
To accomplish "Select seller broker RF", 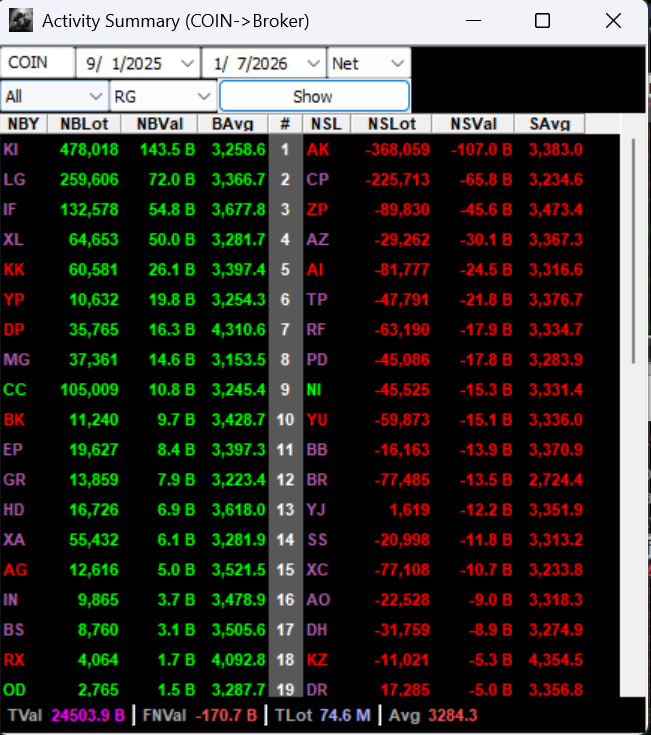I will (316, 330).
